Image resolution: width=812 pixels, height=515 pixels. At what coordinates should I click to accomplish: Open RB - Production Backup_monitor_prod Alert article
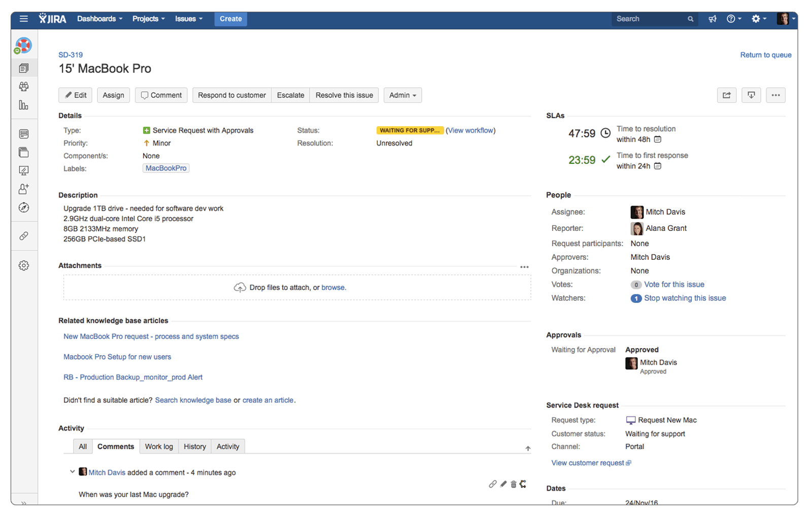133,377
